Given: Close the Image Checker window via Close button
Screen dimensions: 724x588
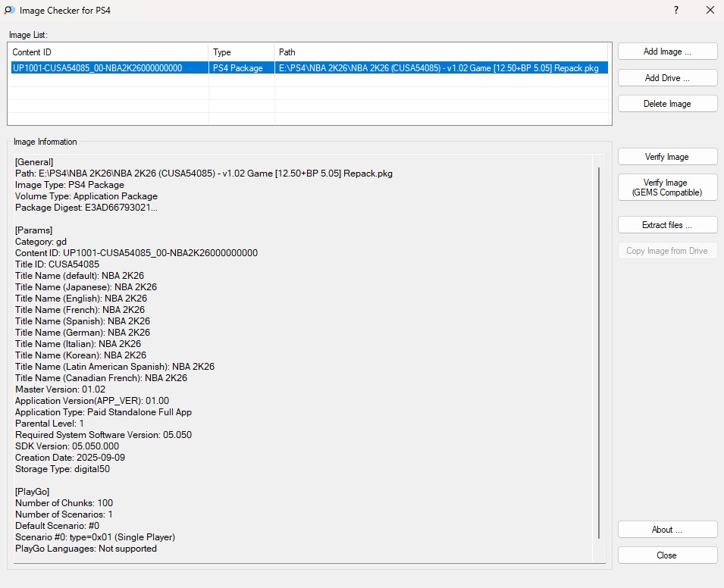Looking at the screenshot, I should (x=667, y=555).
